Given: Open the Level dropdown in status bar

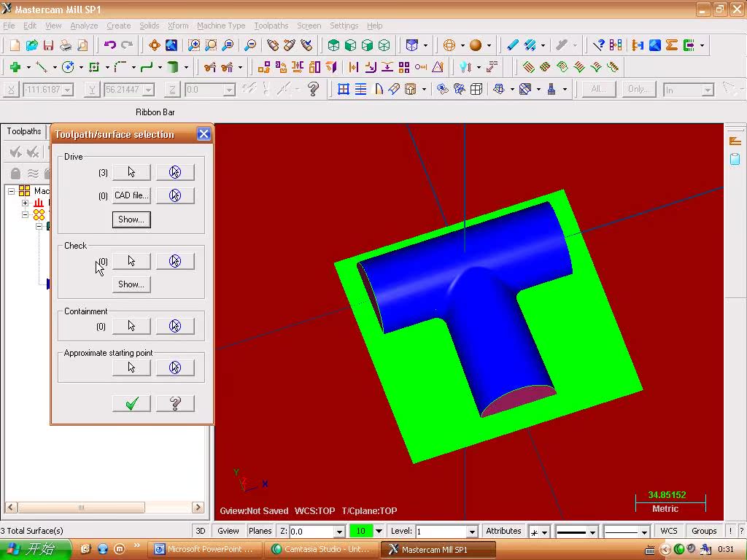Looking at the screenshot, I should coord(472,532).
